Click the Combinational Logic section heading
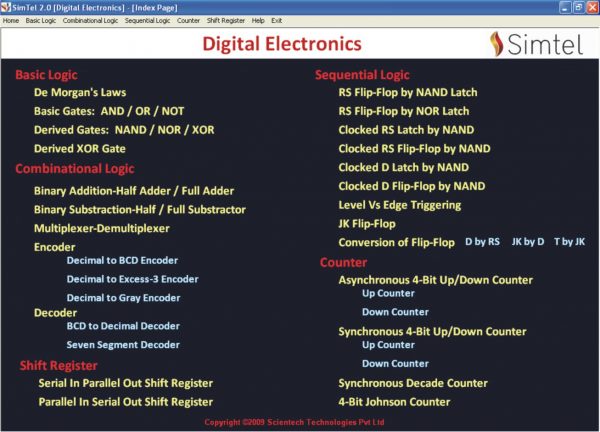The width and height of the screenshot is (600, 432). coord(75,169)
